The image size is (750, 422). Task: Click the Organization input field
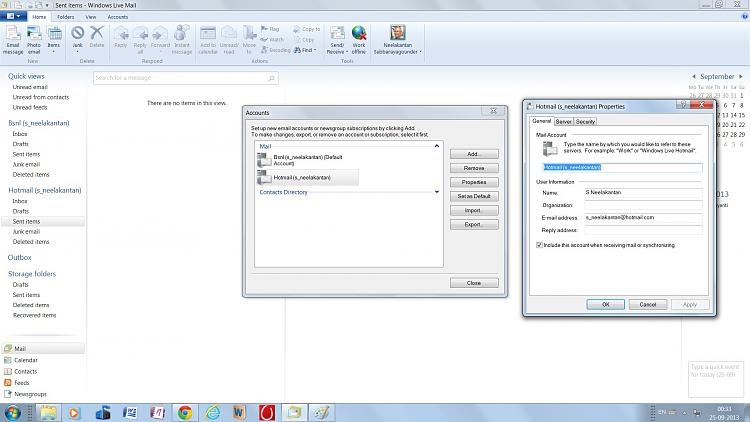(643, 205)
